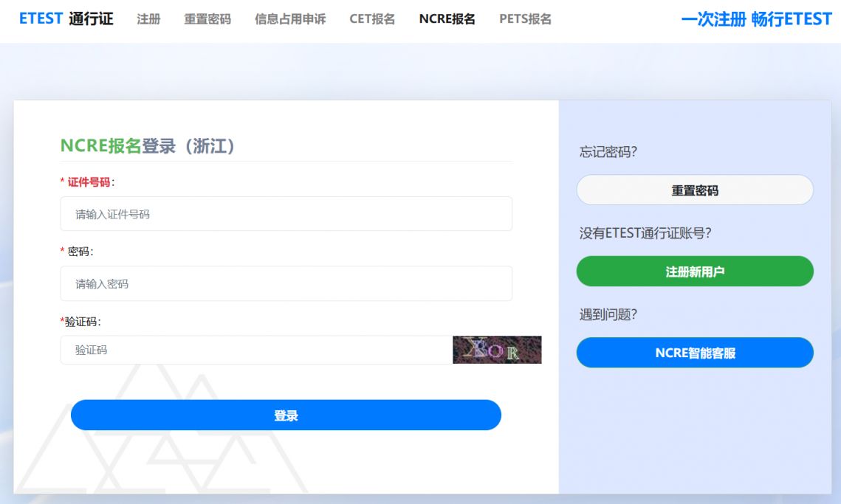Screen dimensions: 841x504
Task: Go to the 注册 nav item
Action: [148, 19]
